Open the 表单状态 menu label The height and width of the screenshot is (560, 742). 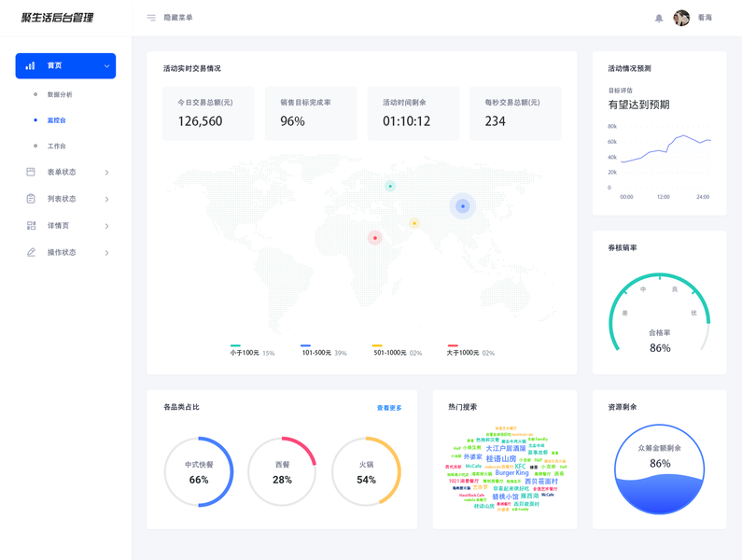tap(62, 172)
